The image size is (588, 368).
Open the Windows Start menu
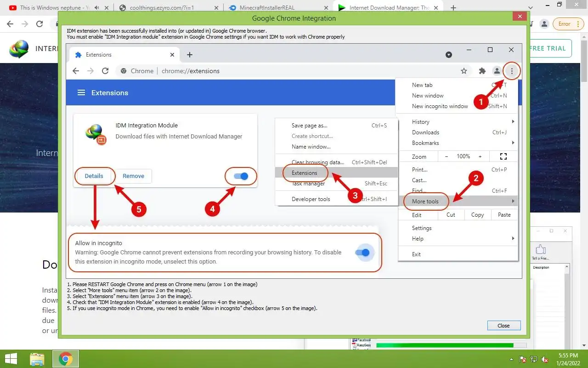11,359
